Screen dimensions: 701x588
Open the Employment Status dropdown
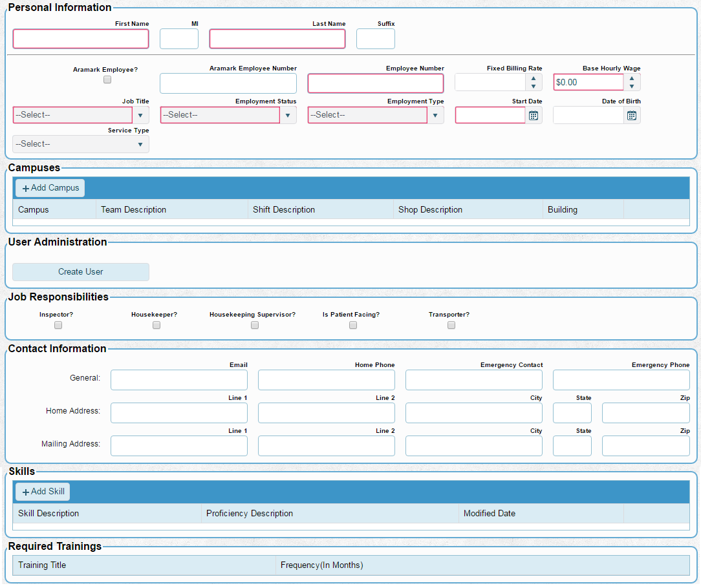pyautogui.click(x=288, y=115)
